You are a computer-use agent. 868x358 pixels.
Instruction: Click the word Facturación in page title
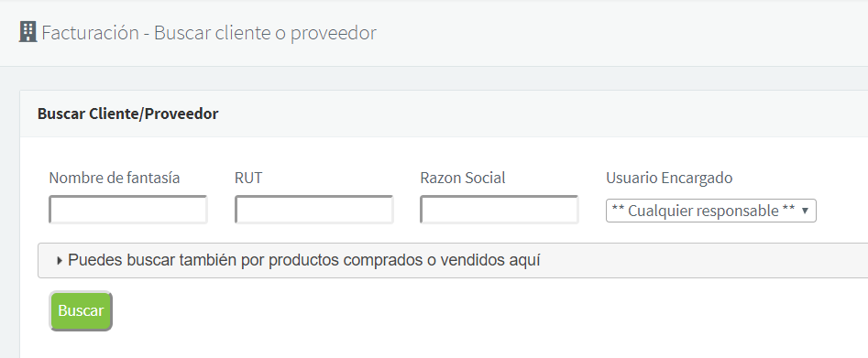(x=90, y=33)
